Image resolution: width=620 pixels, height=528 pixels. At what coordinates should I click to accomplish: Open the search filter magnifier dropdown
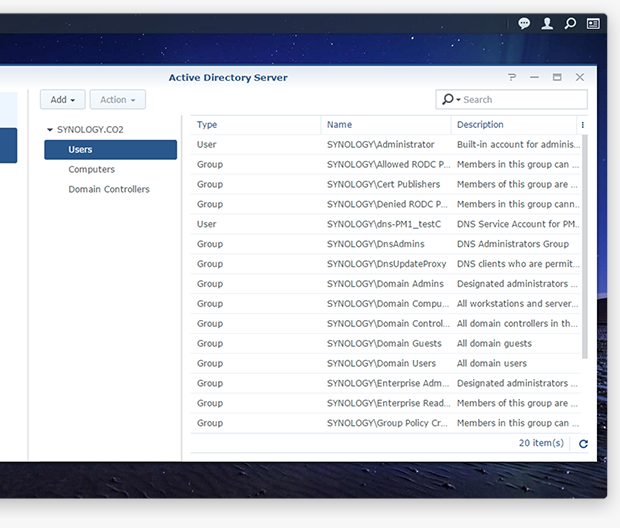(451, 99)
